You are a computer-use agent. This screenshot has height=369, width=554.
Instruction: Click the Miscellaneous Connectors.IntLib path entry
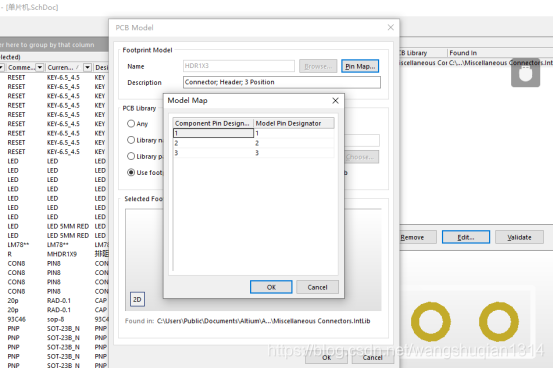click(x=500, y=63)
